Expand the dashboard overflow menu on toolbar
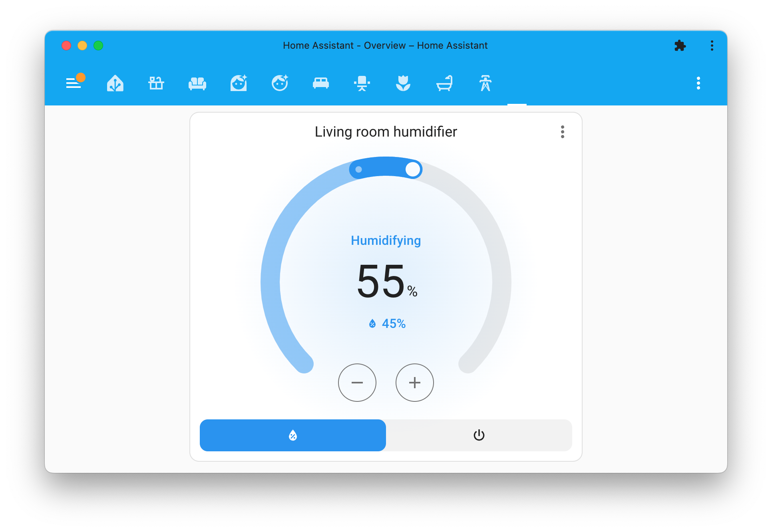The width and height of the screenshot is (772, 532). click(x=698, y=83)
